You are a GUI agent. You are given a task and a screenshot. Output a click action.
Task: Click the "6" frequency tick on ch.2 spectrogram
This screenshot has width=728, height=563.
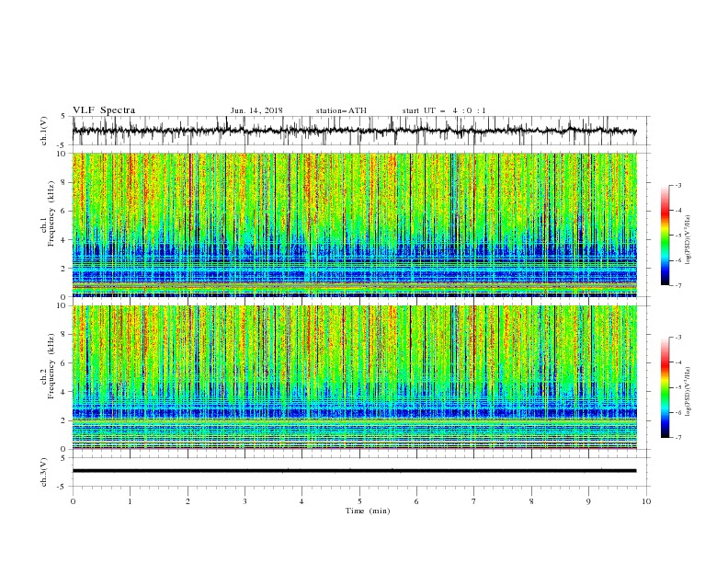[64, 363]
